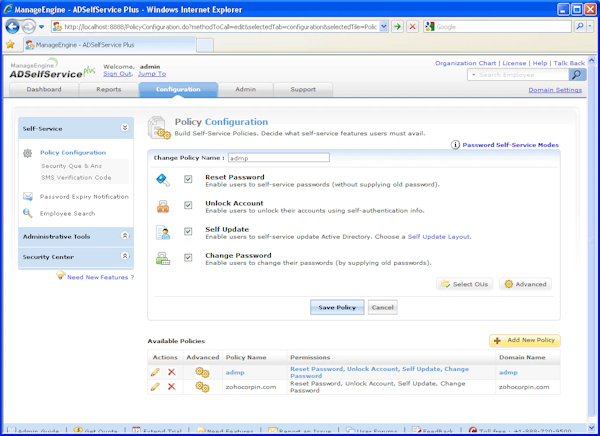This screenshot has height=436, width=600.
Task: Switch to the Reports tab
Action: point(109,90)
